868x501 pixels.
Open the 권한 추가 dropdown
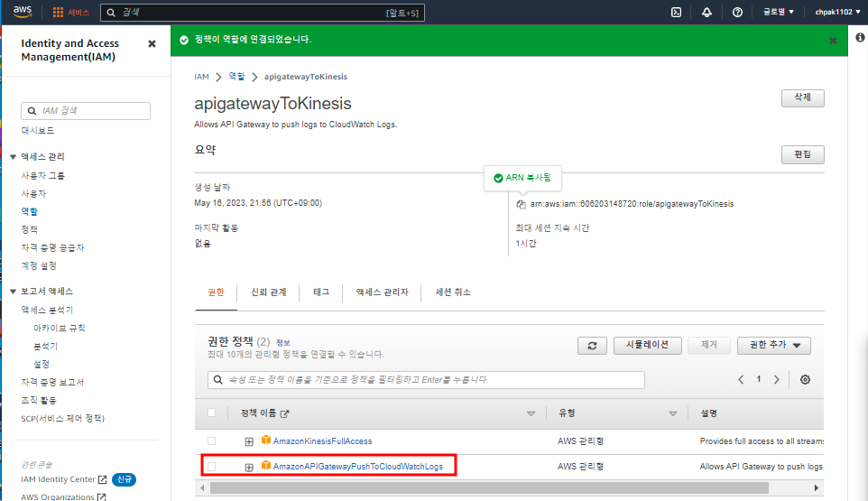[774, 346]
